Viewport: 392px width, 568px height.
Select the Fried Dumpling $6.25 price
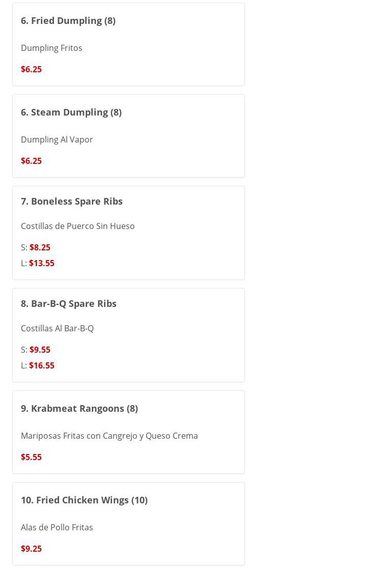point(31,69)
